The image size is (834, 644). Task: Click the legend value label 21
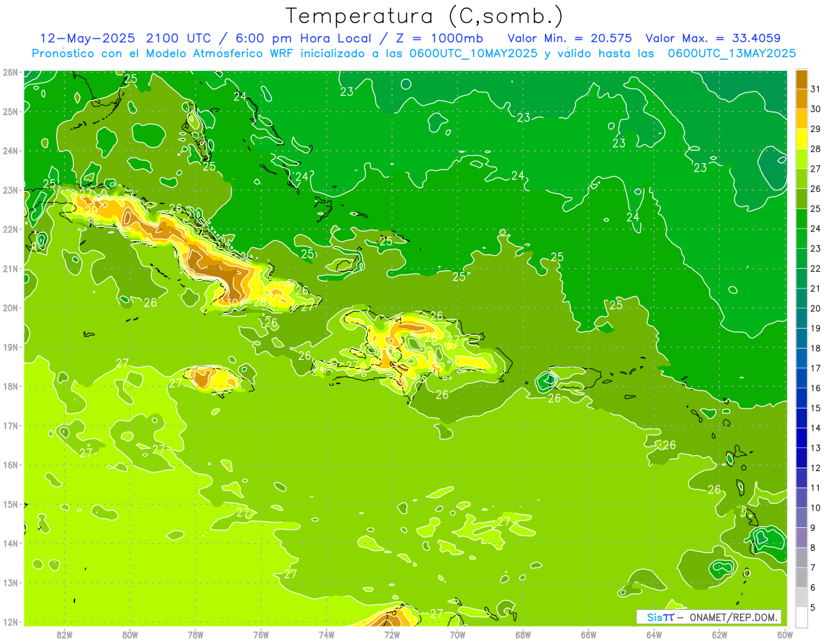[x=815, y=288]
